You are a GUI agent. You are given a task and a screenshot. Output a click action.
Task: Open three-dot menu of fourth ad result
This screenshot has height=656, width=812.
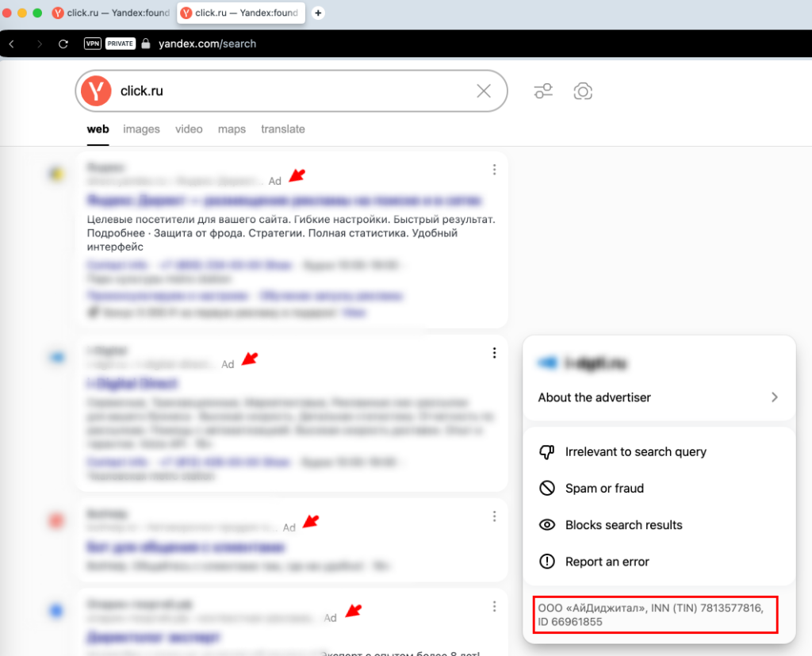coord(495,606)
